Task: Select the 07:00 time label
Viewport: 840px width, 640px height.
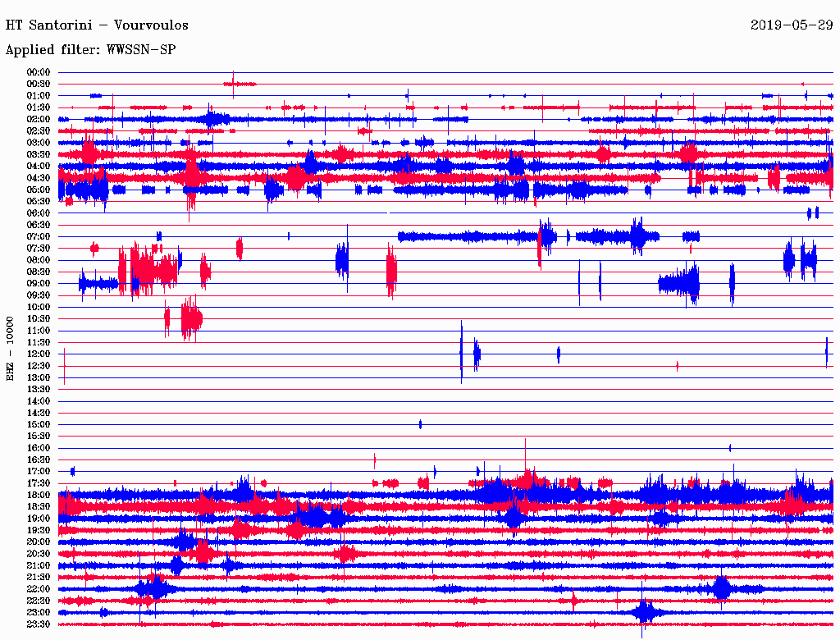Action: (x=39, y=237)
